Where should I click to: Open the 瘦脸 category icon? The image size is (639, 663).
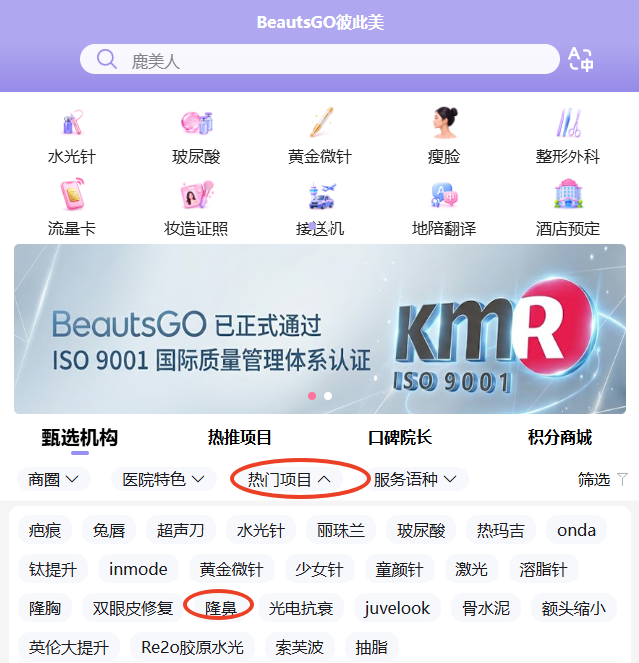444,123
